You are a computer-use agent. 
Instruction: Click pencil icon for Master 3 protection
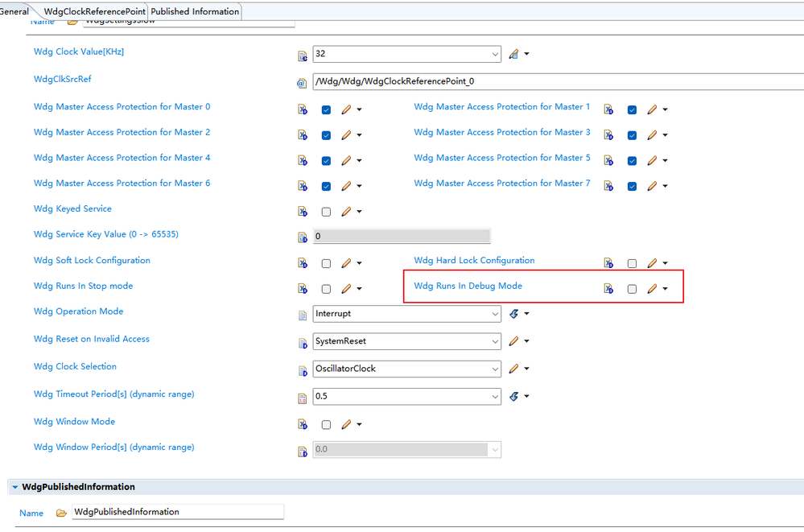[652, 135]
